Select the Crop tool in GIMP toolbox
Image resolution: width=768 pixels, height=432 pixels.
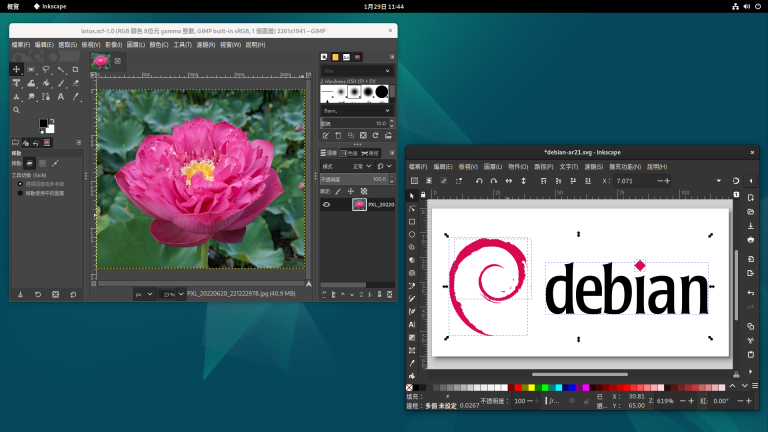75,70
